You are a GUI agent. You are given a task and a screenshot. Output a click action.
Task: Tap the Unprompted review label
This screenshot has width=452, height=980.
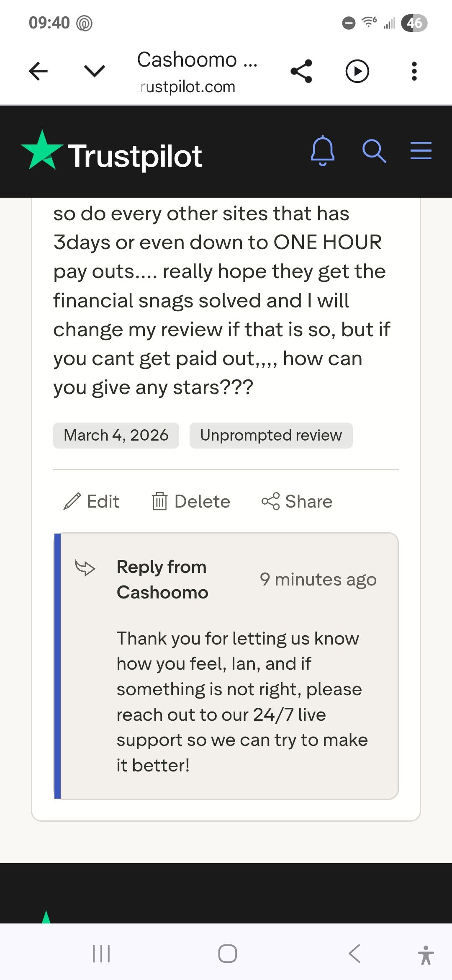click(x=271, y=436)
